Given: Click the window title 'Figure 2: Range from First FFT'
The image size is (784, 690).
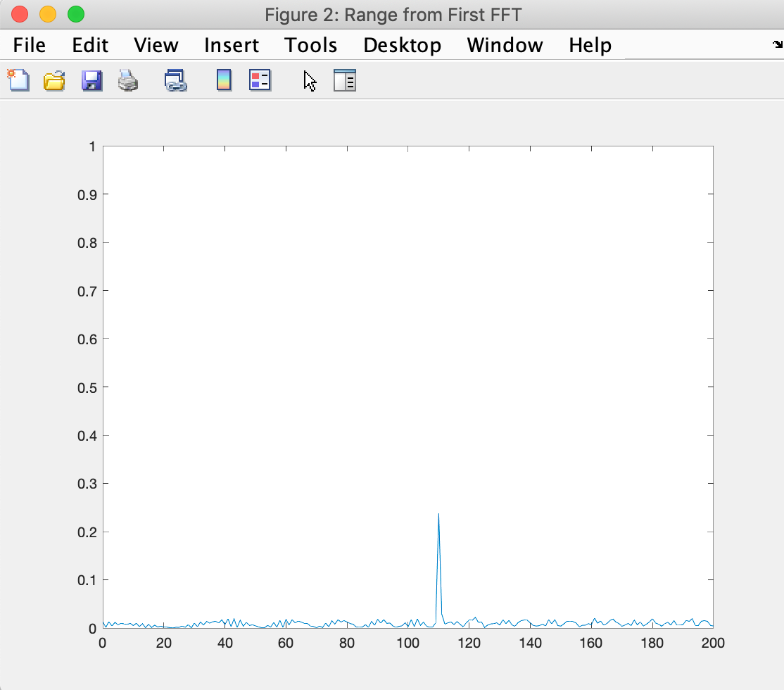Looking at the screenshot, I should coord(393,15).
